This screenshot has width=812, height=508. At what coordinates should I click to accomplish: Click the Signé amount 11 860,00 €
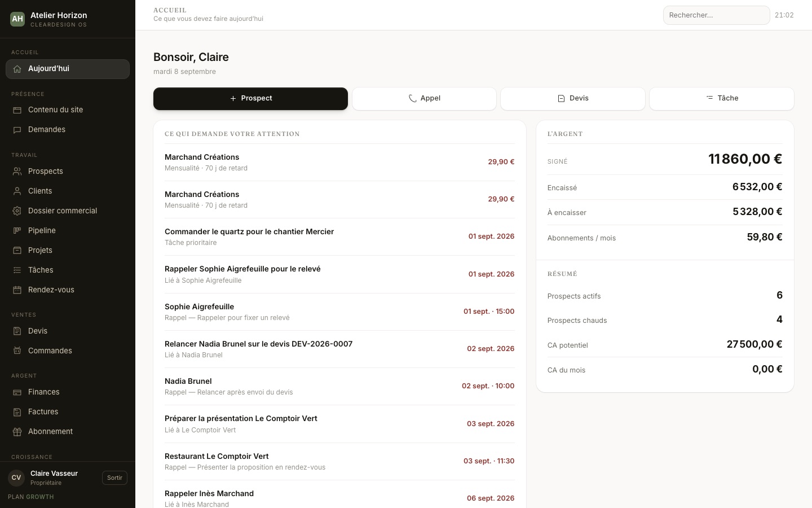(745, 159)
